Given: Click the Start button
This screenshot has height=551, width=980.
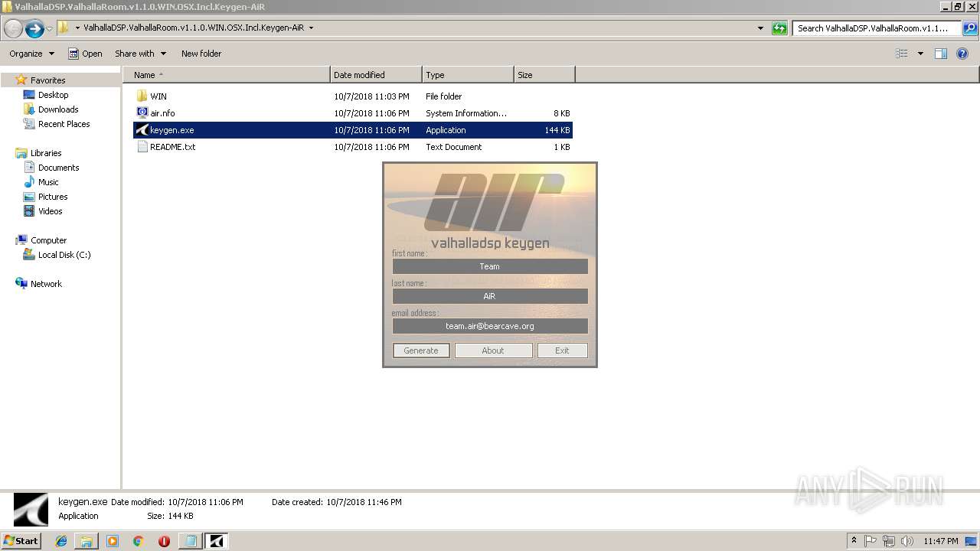Looking at the screenshot, I should coord(21,540).
